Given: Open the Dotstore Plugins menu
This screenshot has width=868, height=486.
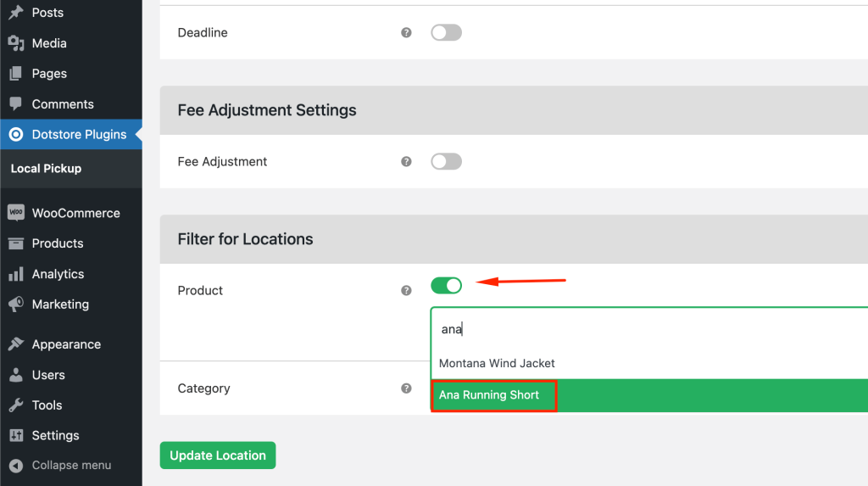Looking at the screenshot, I should point(79,134).
